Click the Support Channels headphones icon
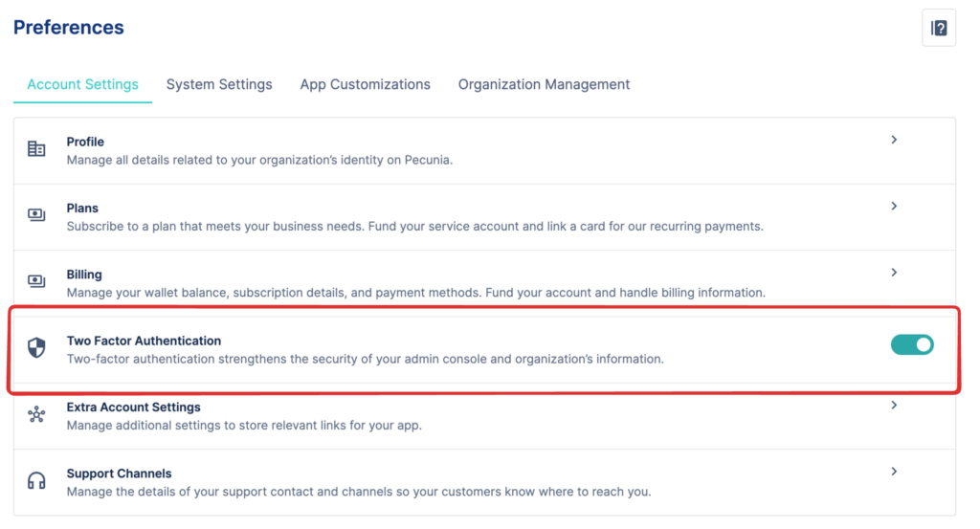This screenshot has height=529, width=980. 36,480
